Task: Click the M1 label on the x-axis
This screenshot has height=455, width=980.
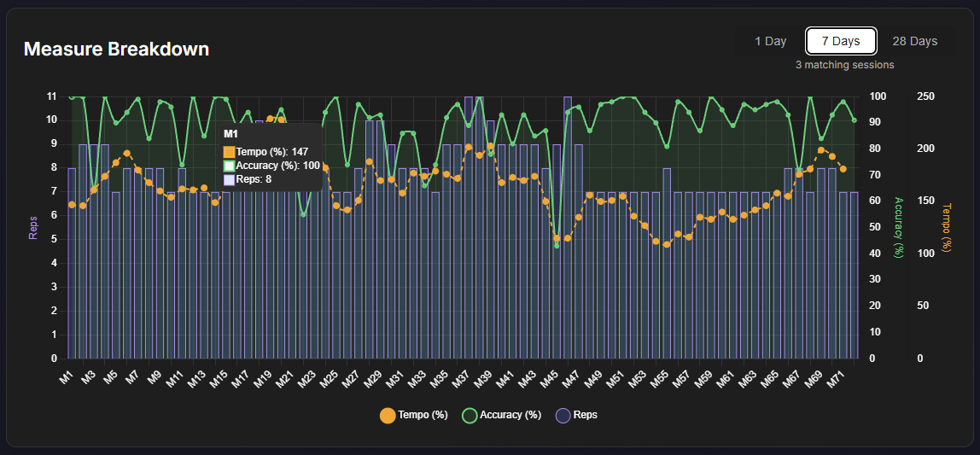Action: 67,375
